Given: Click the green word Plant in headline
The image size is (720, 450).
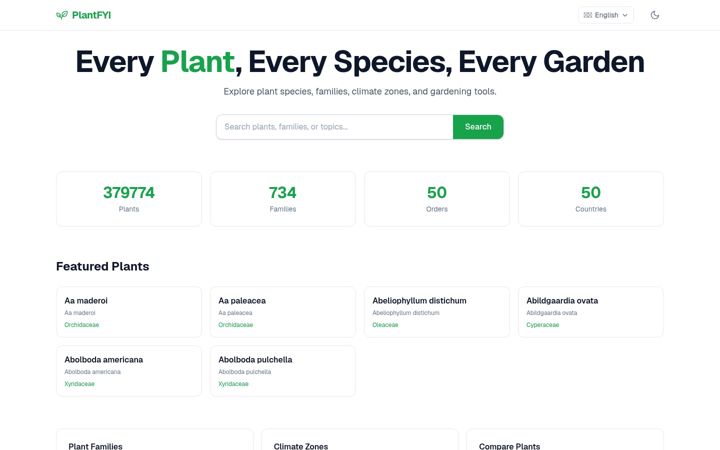Looking at the screenshot, I should (x=197, y=62).
